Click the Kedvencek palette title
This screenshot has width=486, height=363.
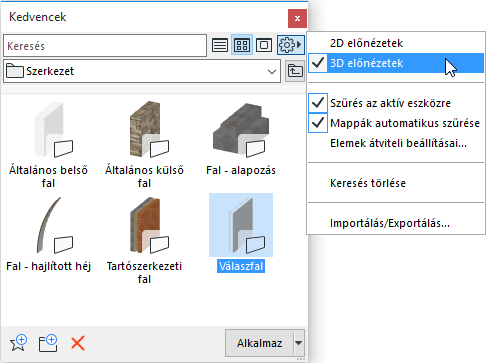click(x=38, y=17)
